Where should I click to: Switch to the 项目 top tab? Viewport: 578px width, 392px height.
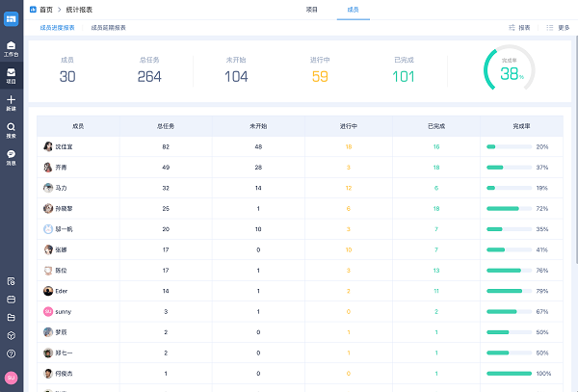311,9
